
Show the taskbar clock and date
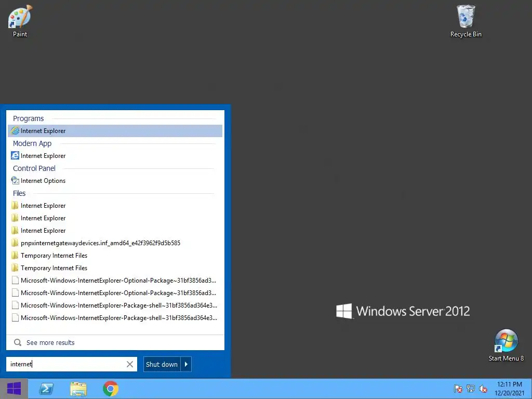click(x=509, y=389)
